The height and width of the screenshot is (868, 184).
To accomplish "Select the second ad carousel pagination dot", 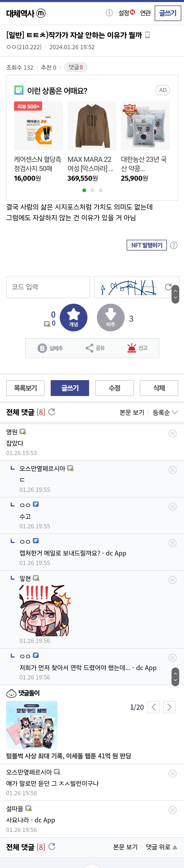I will [x=92, y=190].
